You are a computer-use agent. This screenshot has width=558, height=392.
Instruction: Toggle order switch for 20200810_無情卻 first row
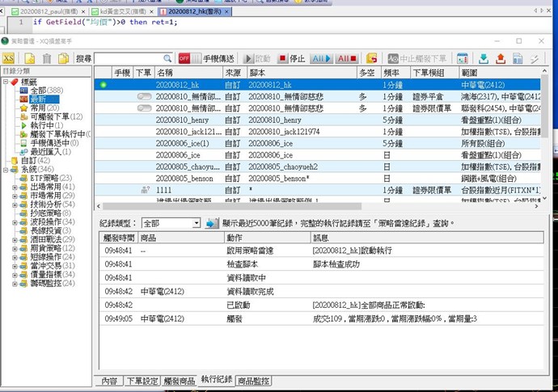point(145,96)
